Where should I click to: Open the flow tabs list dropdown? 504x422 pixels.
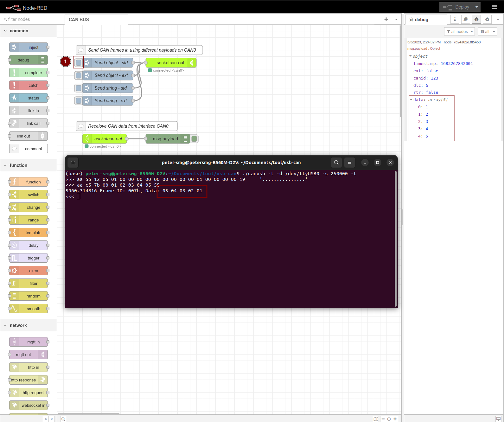coord(396,19)
